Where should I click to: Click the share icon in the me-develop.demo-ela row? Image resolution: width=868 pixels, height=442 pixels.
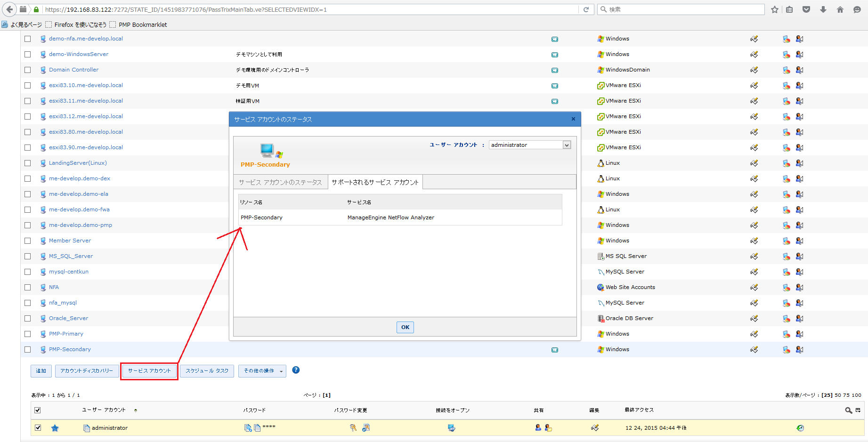pos(799,194)
